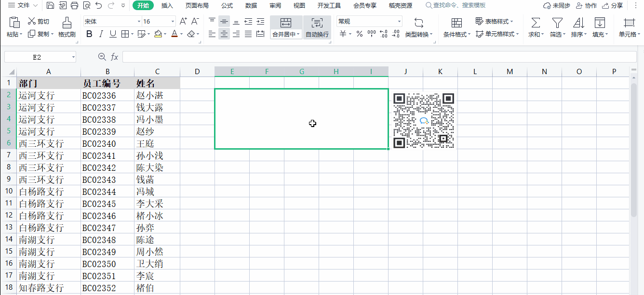The width and height of the screenshot is (644, 295).
Task: Click the Share (分享) button
Action: (x=612, y=6)
